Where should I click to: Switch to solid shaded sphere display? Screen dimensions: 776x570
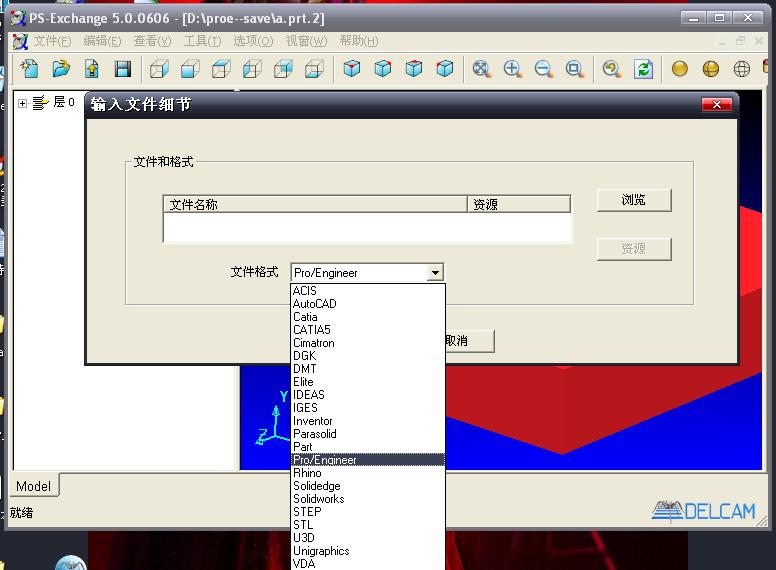point(680,69)
